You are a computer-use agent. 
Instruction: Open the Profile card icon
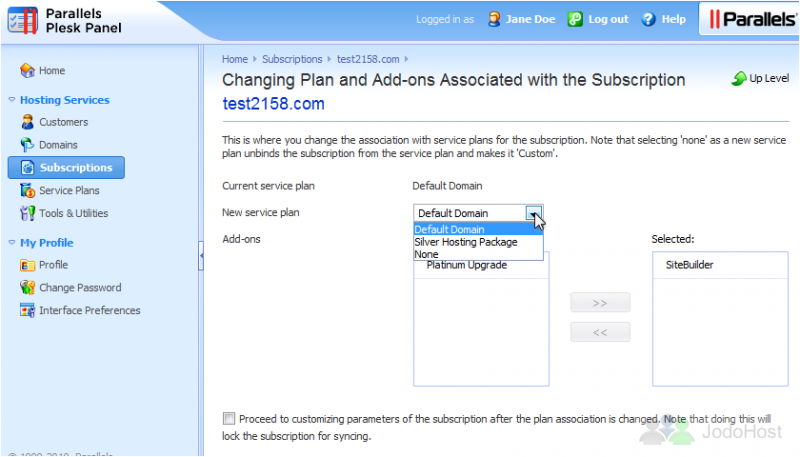(27, 265)
